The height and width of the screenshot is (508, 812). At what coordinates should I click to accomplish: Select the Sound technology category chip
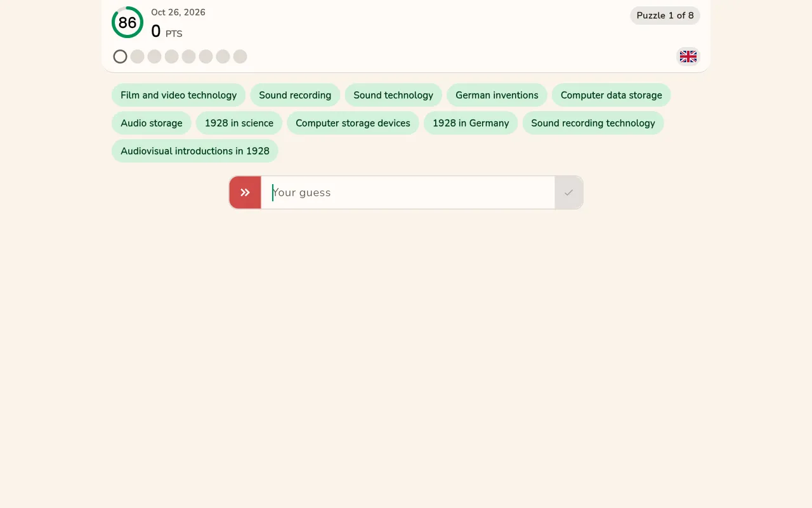[x=393, y=95]
